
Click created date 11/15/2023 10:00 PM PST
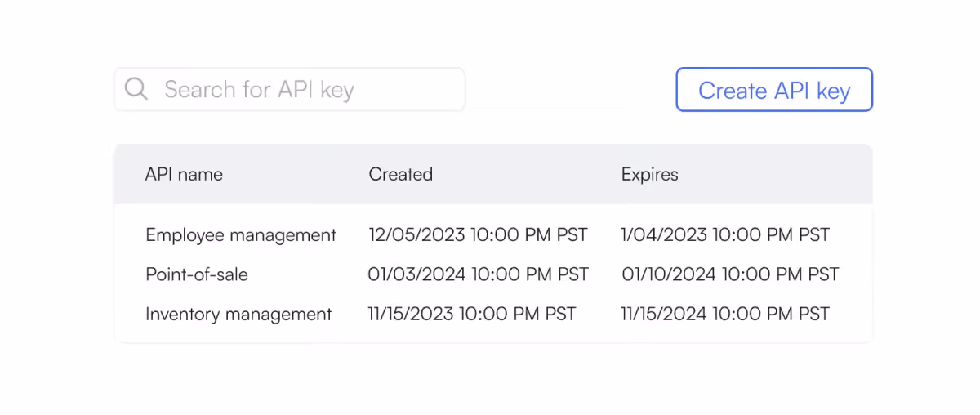click(472, 314)
